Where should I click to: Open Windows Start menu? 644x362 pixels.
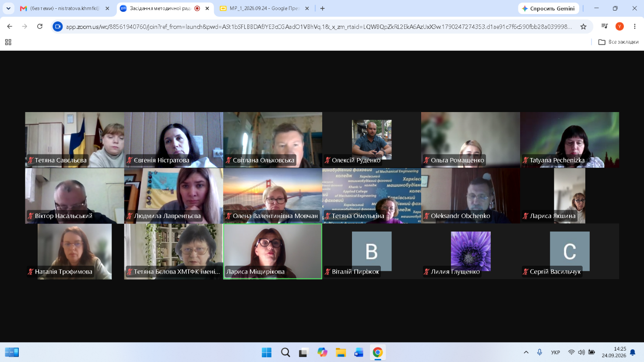[x=266, y=352]
